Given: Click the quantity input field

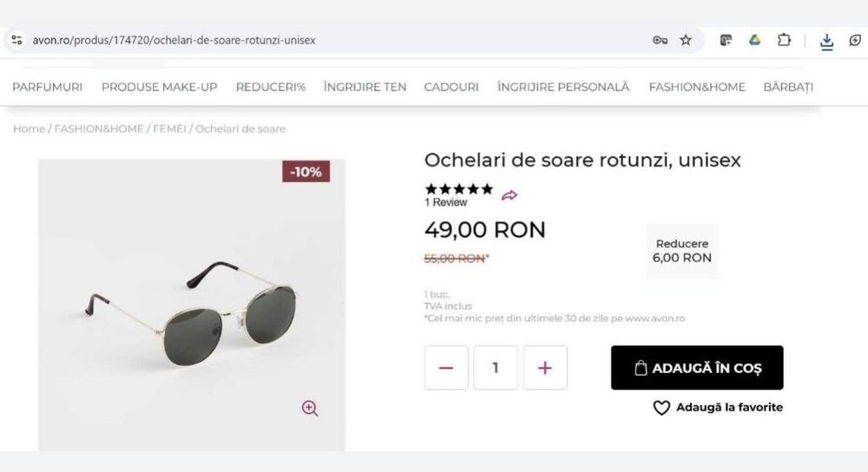Looking at the screenshot, I should (496, 368).
